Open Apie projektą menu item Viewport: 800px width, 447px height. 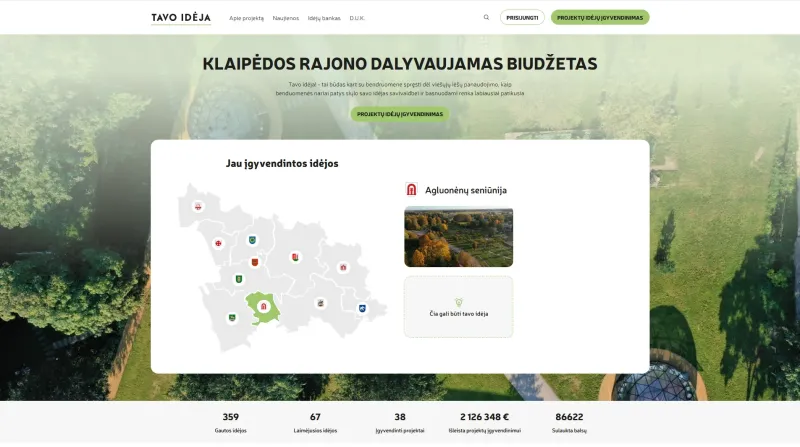246,18
